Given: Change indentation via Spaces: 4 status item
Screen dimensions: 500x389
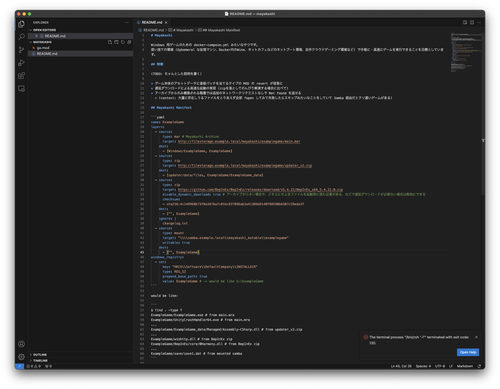Looking at the screenshot, I should [x=423, y=366].
